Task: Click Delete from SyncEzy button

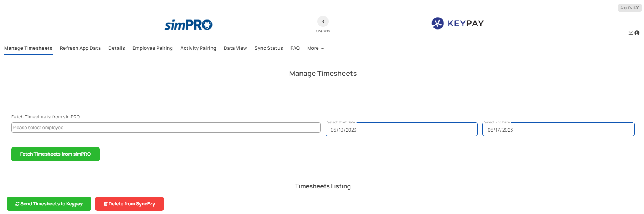Action: 129,204
